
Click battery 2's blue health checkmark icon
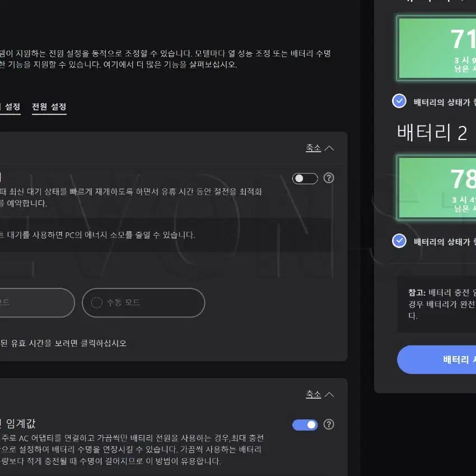[399, 241]
